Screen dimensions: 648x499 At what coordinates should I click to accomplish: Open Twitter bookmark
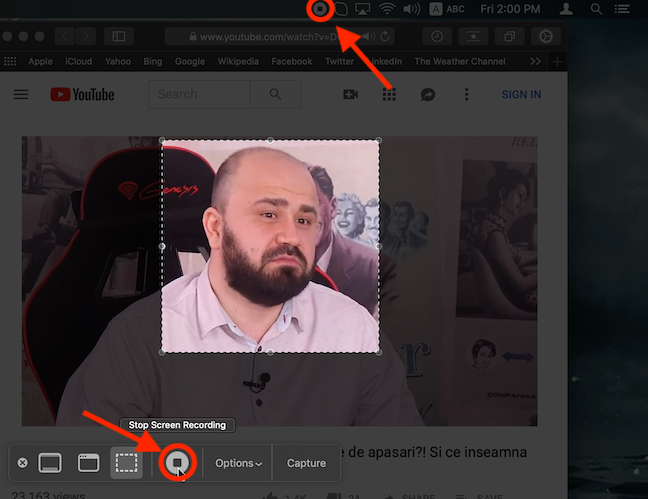[x=339, y=62]
